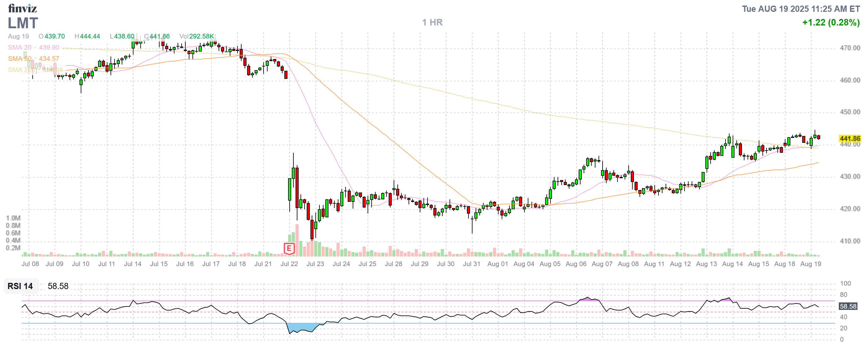Click the 470.00 price axis label
This screenshot has height=349, width=868.
pyautogui.click(x=849, y=48)
